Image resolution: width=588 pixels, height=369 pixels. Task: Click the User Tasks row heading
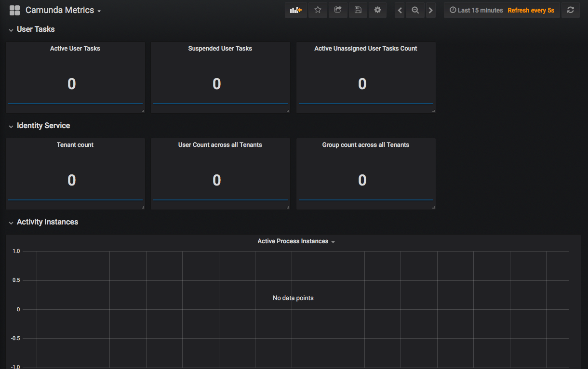point(36,29)
